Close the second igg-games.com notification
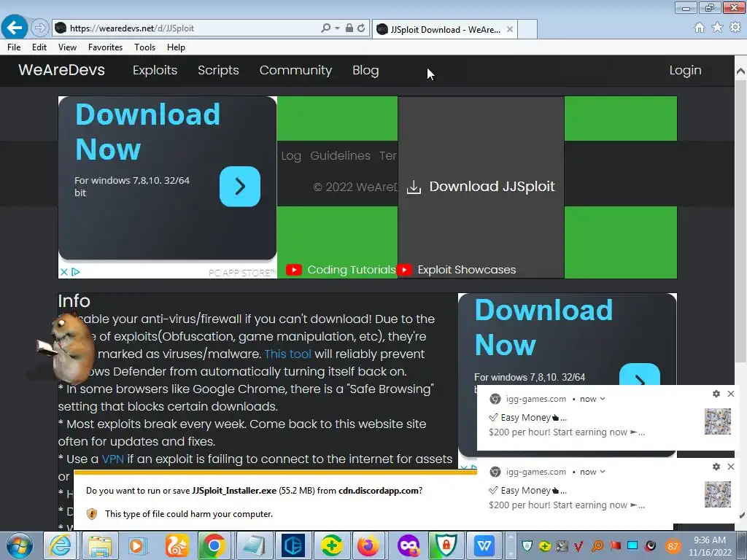 click(731, 467)
